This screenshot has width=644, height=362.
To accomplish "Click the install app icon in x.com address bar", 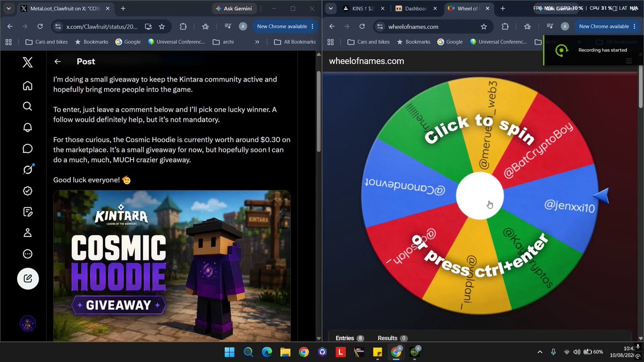I will [149, 26].
